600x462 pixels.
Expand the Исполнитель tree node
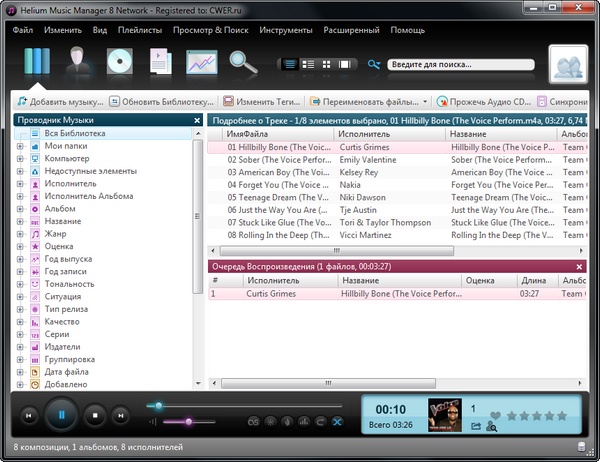tap(20, 184)
